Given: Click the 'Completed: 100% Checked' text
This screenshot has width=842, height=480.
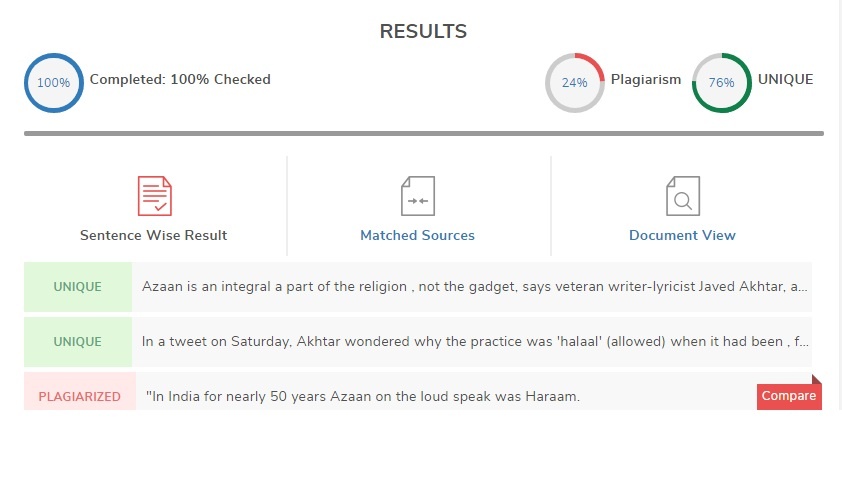Looking at the screenshot, I should (x=180, y=79).
